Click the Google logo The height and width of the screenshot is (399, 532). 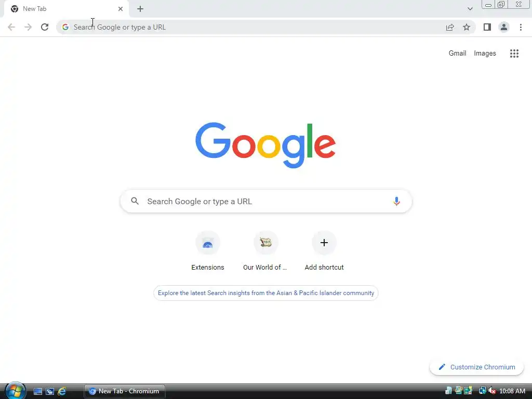265,145
